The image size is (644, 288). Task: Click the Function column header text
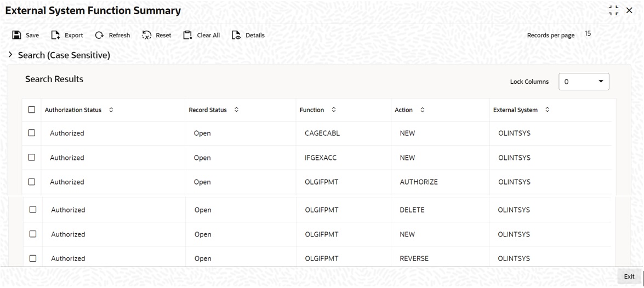click(x=312, y=110)
